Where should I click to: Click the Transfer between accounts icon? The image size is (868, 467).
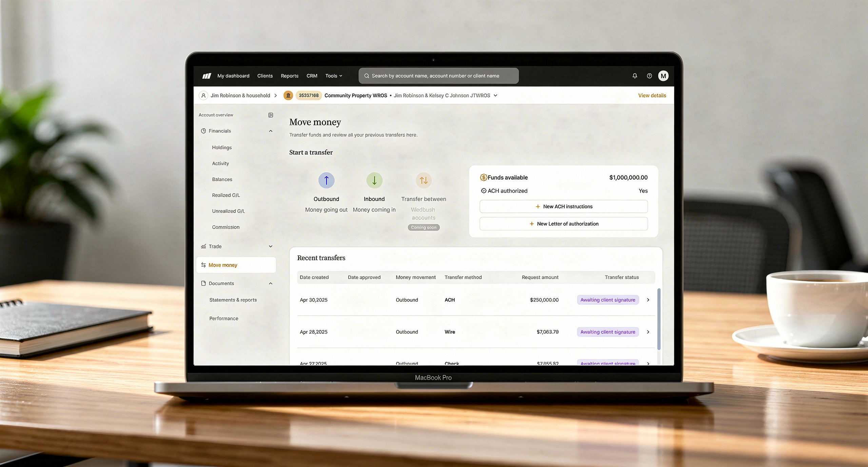[x=423, y=180]
